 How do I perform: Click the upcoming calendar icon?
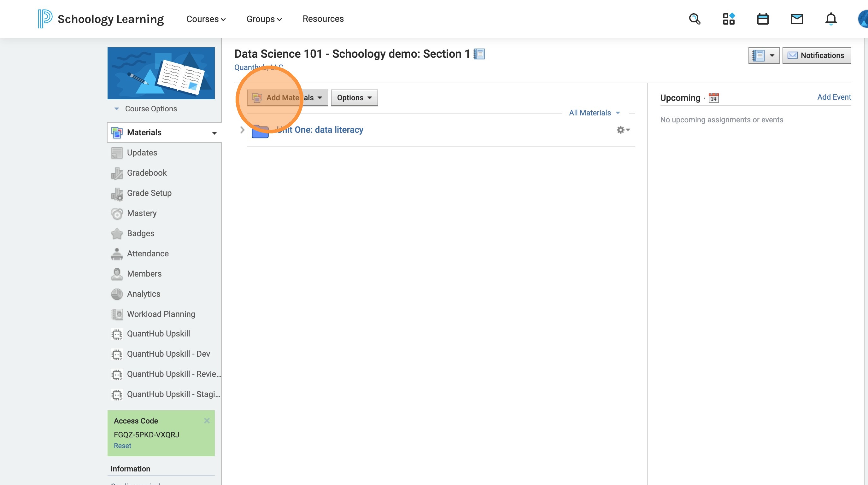click(713, 98)
